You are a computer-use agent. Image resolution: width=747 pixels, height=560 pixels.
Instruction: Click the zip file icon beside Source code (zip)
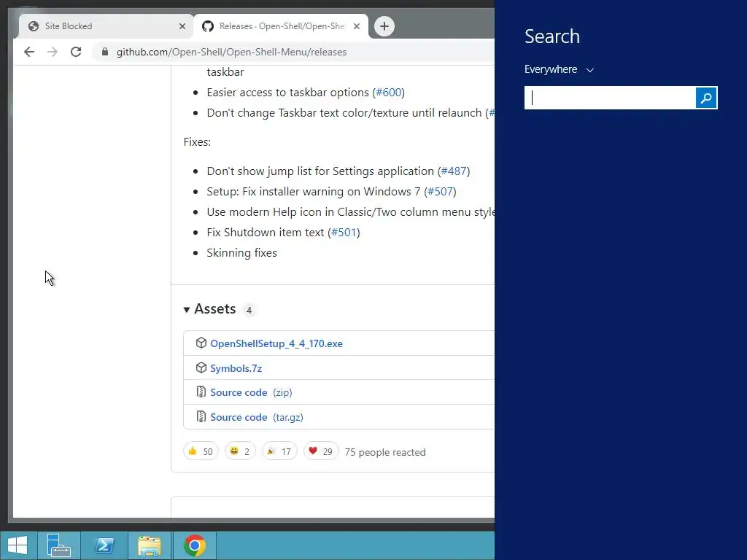point(201,392)
